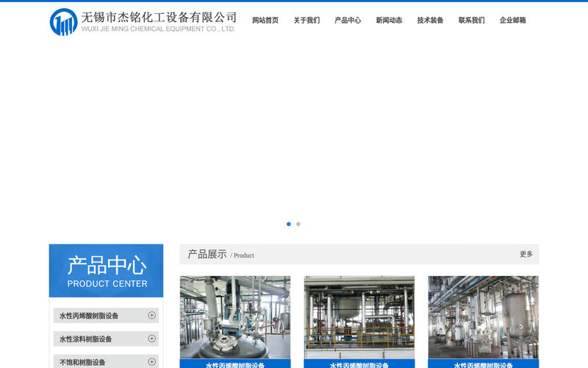
Task: Open the 企业邮箱 navigation link
Action: 512,21
